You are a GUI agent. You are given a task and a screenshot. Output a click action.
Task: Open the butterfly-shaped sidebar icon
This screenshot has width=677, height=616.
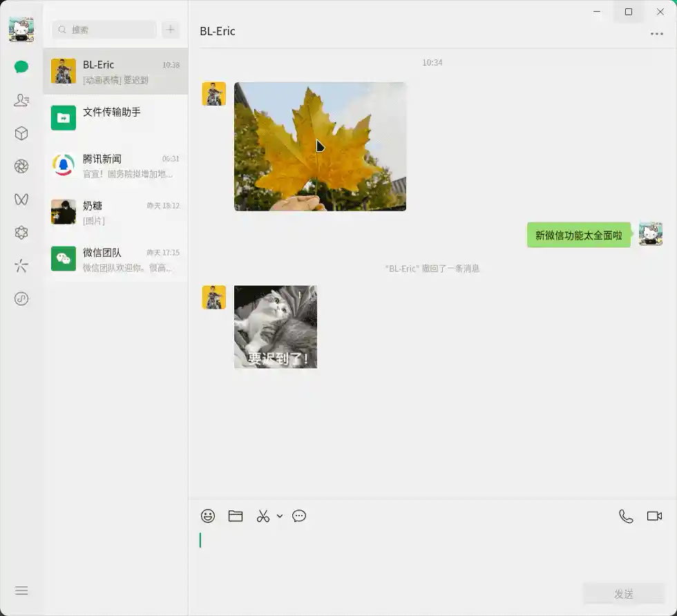(21, 200)
